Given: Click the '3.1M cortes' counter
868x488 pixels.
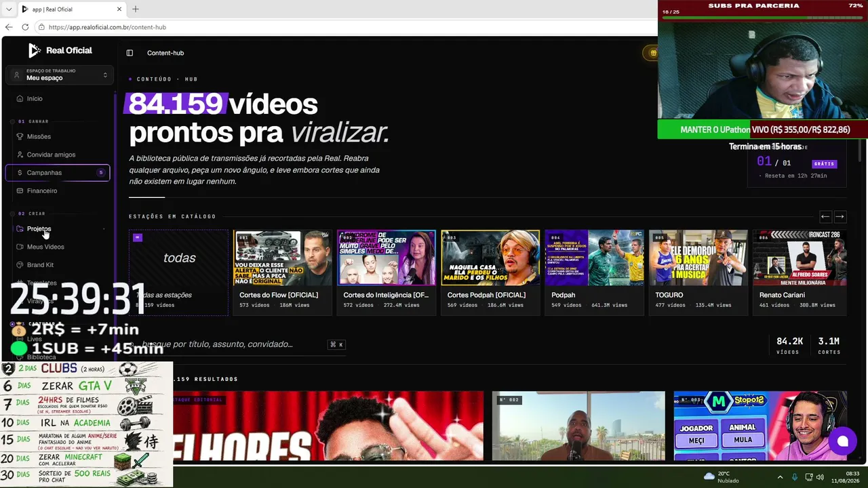Looking at the screenshot, I should point(829,345).
